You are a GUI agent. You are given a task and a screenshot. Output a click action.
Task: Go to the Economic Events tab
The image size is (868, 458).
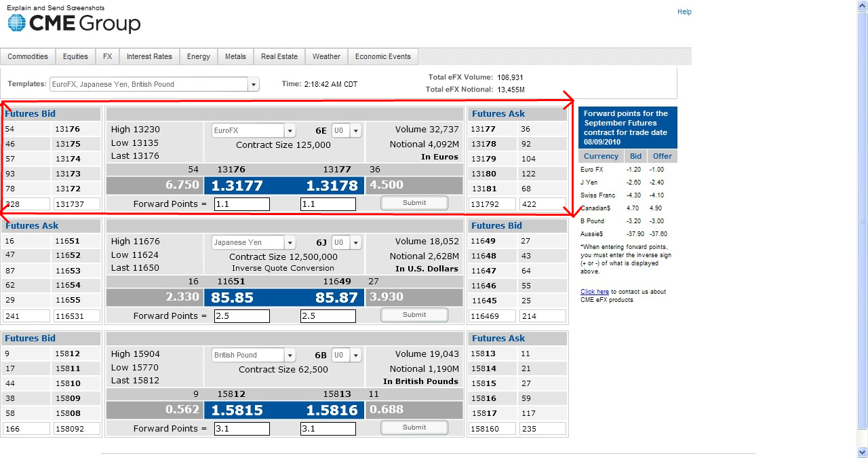(382, 57)
